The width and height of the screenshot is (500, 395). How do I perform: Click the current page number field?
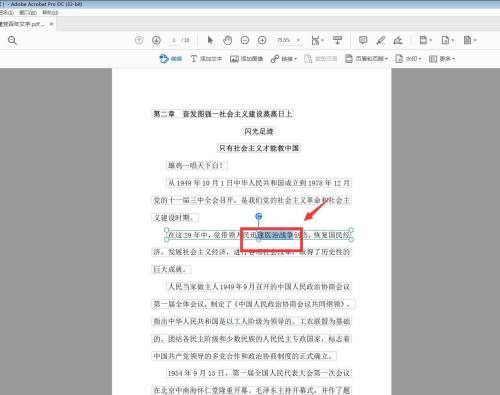point(174,40)
